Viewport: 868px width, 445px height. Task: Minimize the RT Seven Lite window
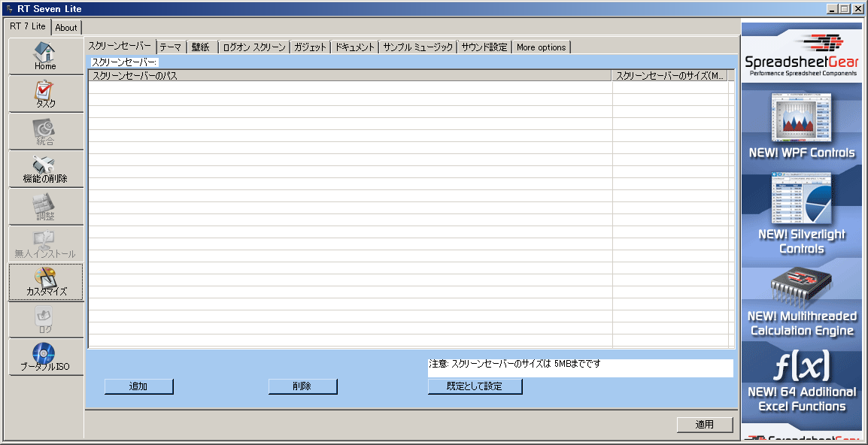tap(833, 9)
